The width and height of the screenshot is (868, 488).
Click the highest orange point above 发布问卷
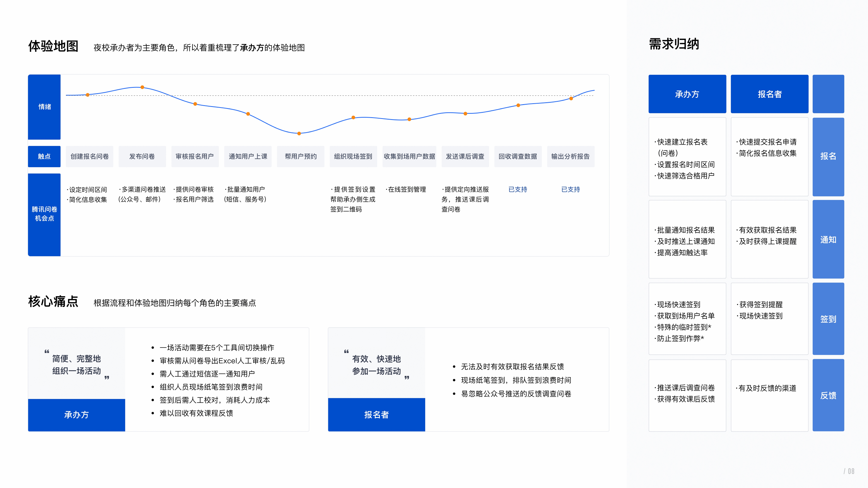click(x=142, y=87)
